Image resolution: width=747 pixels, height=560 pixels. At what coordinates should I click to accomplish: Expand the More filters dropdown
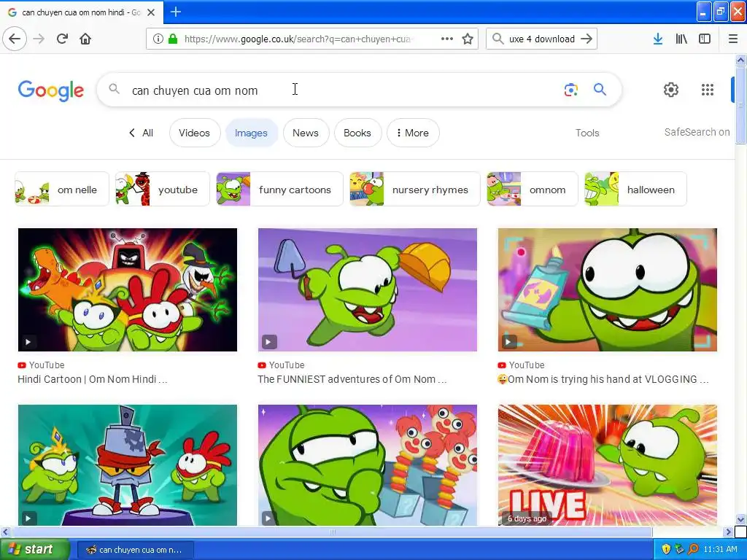[413, 133]
